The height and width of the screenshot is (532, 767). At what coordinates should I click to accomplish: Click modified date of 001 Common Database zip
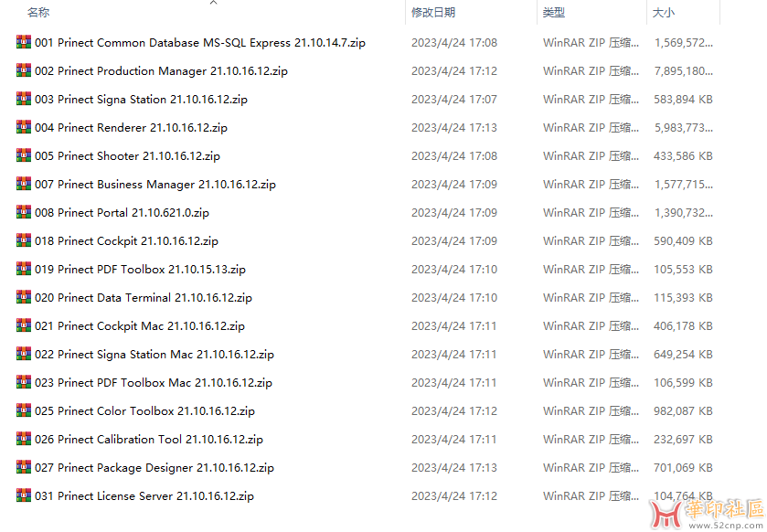pyautogui.click(x=454, y=43)
